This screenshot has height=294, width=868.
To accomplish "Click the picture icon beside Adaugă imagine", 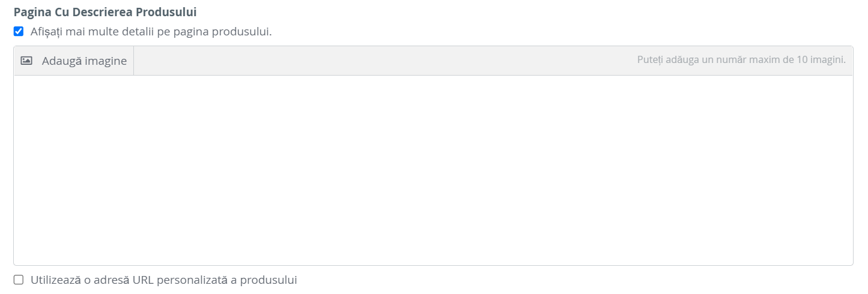I will point(26,61).
